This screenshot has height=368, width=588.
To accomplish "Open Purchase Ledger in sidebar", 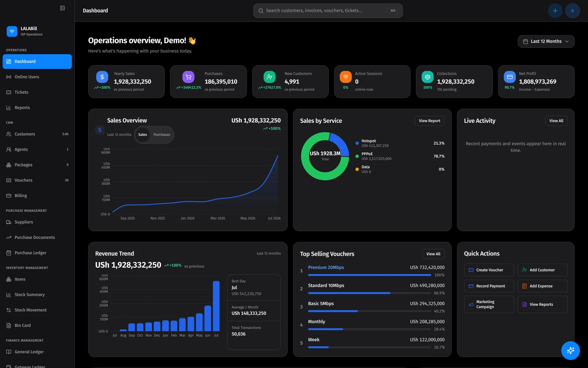I will (37, 253).
